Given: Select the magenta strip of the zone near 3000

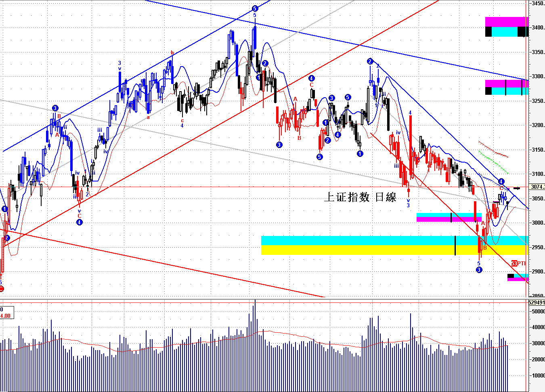Looking at the screenshot, I should click(449, 219).
